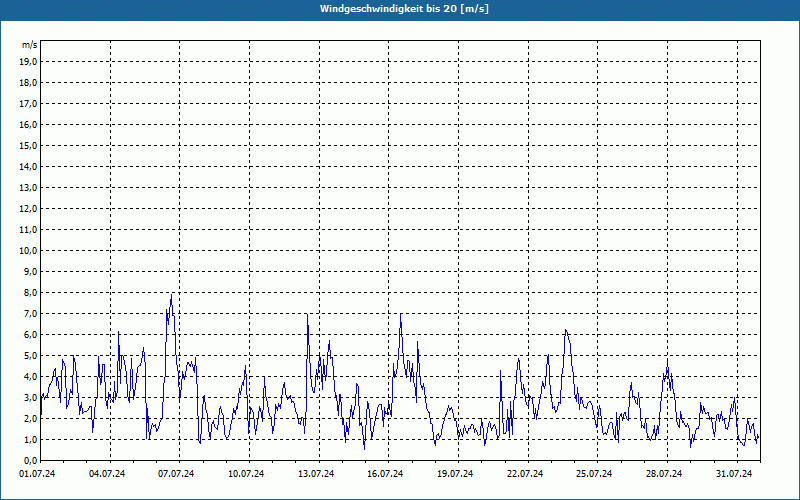Select the 28.07.24 date label

click(x=664, y=474)
